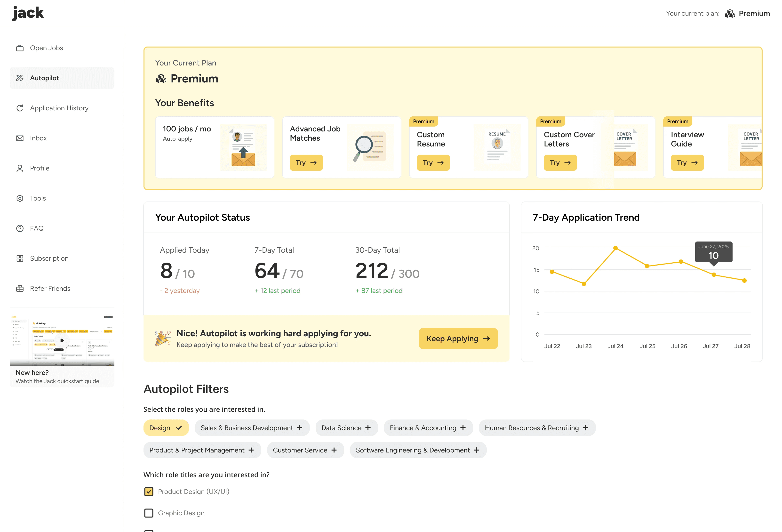This screenshot has height=532, width=782.
Task: Uncheck the Product Design (UX/UI) checkbox
Action: click(149, 492)
